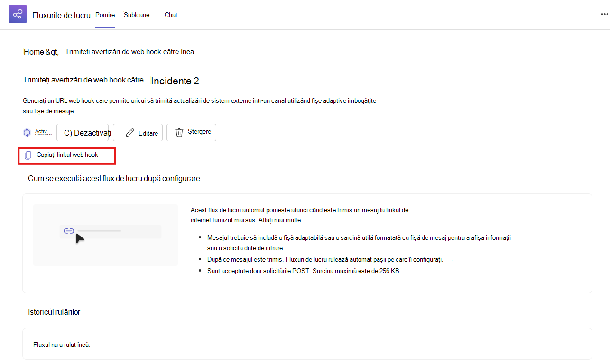The image size is (610, 364).
Task: Click the trash icon in Ștergere
Action: point(179,133)
